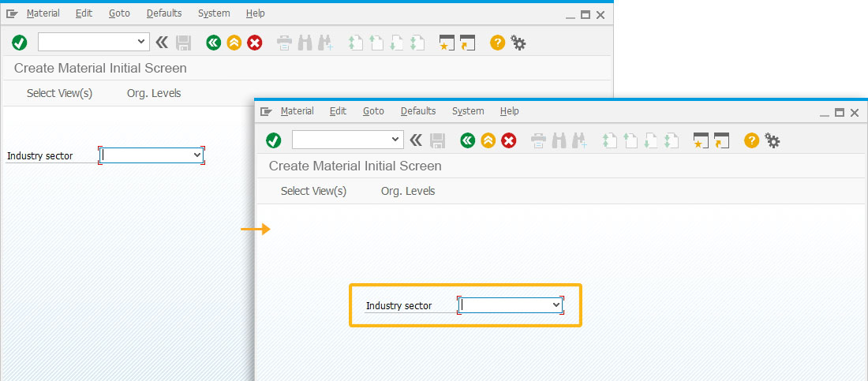This screenshot has height=381, width=868.
Task: Open the Defaults menu in the front window
Action: (418, 111)
